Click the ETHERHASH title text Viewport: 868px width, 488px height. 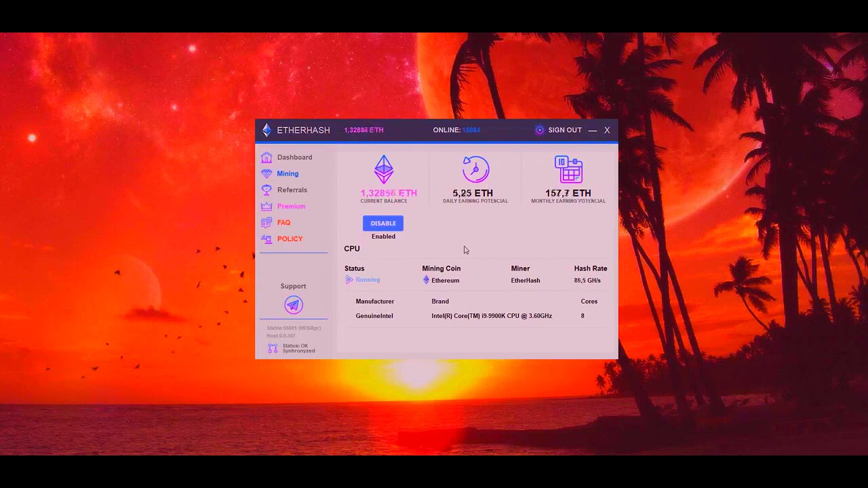[303, 130]
